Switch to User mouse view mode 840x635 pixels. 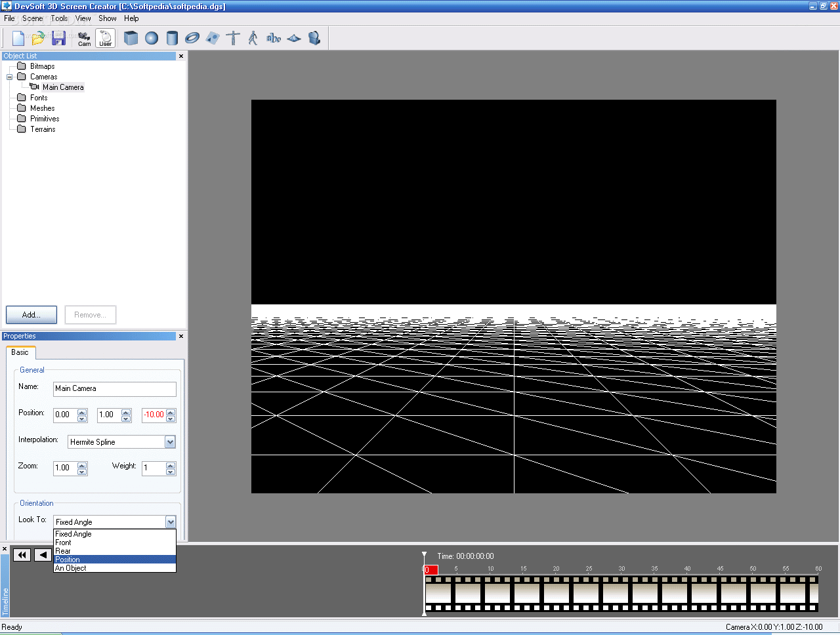[106, 38]
